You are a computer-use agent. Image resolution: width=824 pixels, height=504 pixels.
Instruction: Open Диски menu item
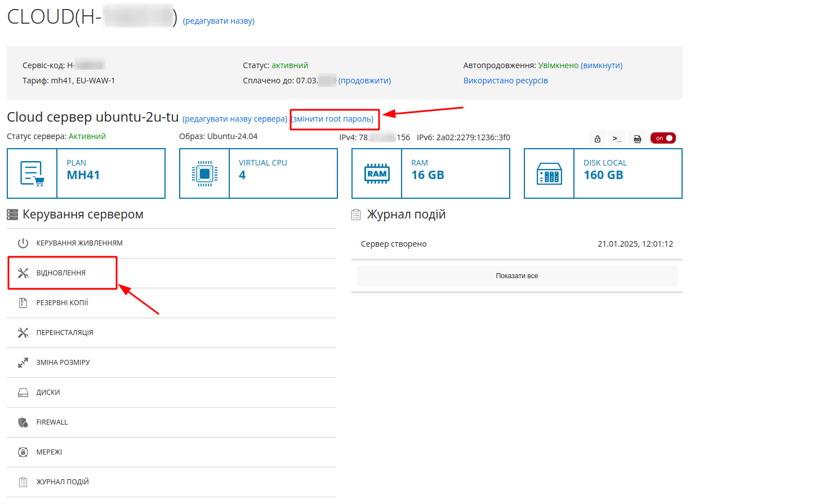point(171,393)
